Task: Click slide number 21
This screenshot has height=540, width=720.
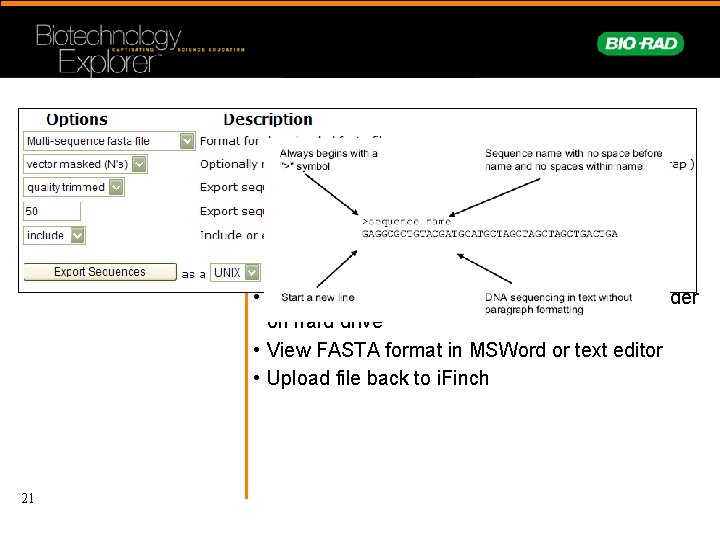Action: coord(28,498)
